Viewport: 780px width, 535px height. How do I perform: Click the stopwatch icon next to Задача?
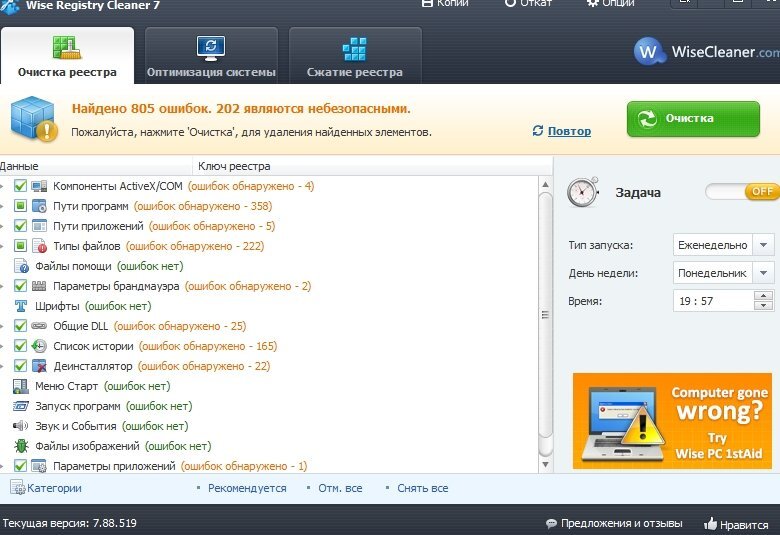583,192
